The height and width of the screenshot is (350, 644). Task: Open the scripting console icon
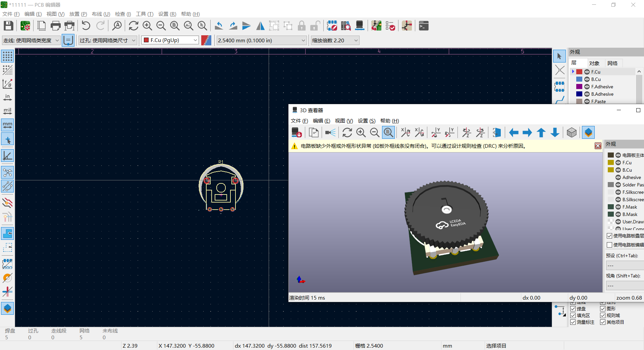pyautogui.click(x=424, y=26)
